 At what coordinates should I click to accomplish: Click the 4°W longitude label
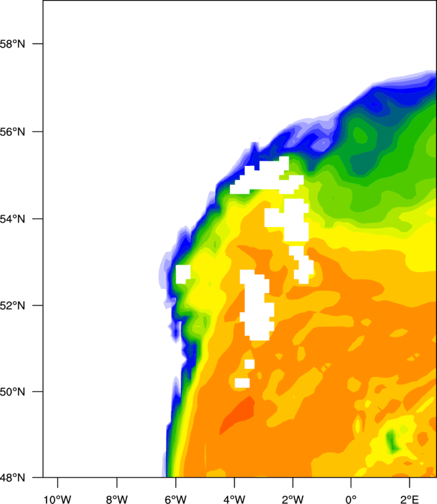[x=234, y=499]
